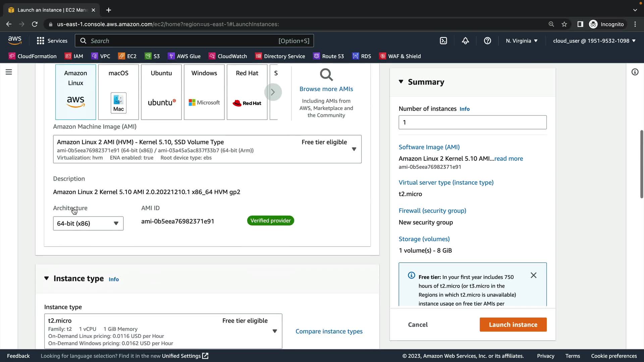Close the Free tier info banner
644x362 pixels.
point(533,275)
